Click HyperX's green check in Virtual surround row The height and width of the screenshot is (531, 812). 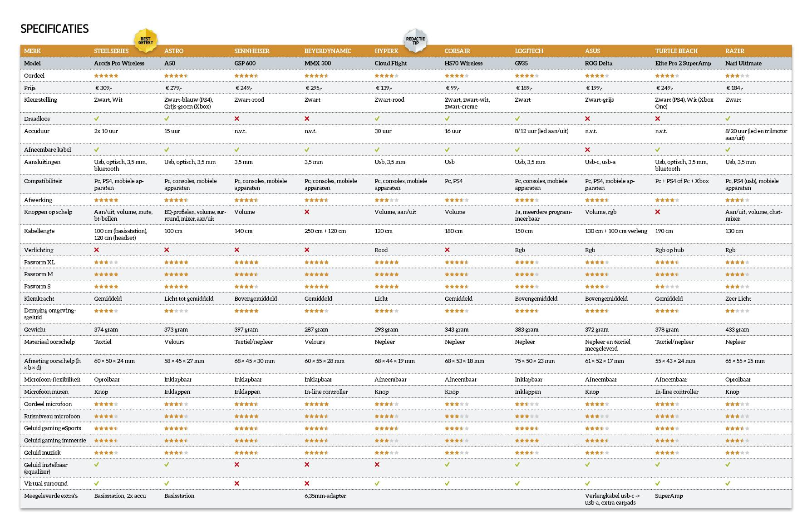(x=377, y=483)
